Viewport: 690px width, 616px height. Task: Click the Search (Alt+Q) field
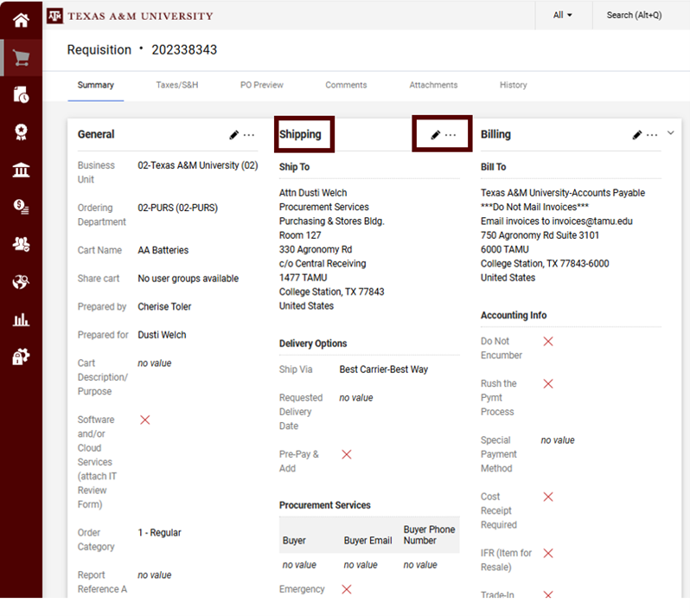(633, 15)
